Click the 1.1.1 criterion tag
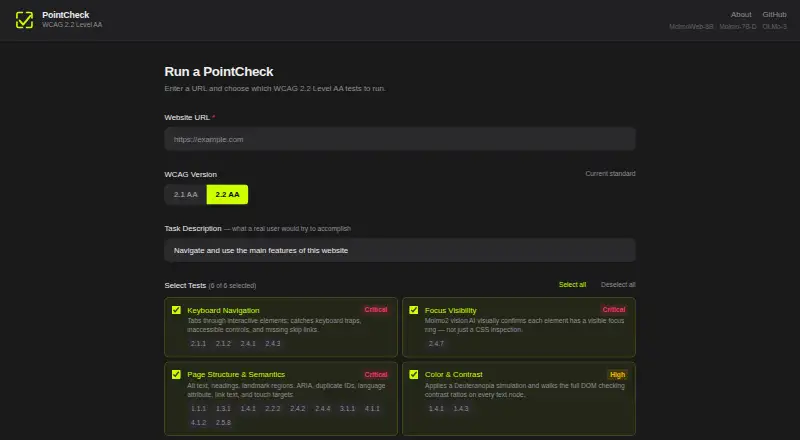Image resolution: width=800 pixels, height=440 pixels. pos(198,408)
